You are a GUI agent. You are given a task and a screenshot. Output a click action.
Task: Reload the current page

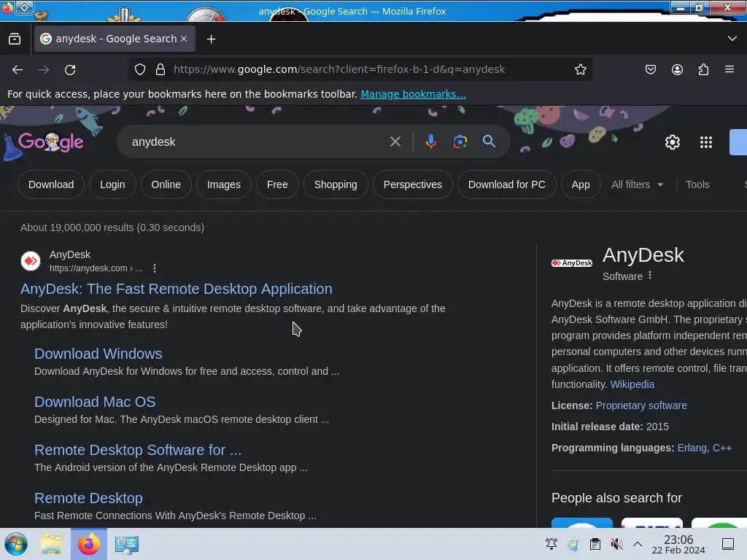click(x=70, y=69)
